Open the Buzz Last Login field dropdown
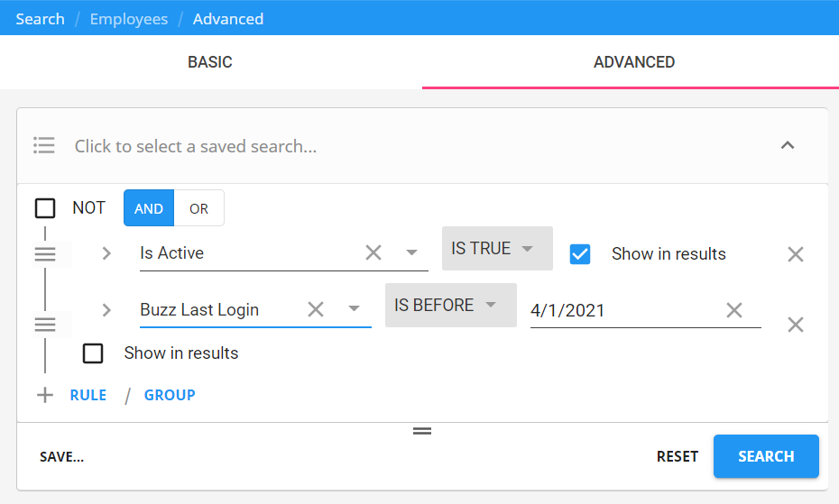This screenshot has height=504, width=839. (x=354, y=308)
